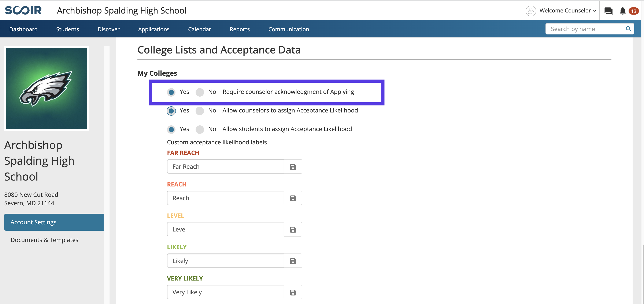Open the Reports menu
Viewport: 644px width, 304px height.
tap(240, 29)
